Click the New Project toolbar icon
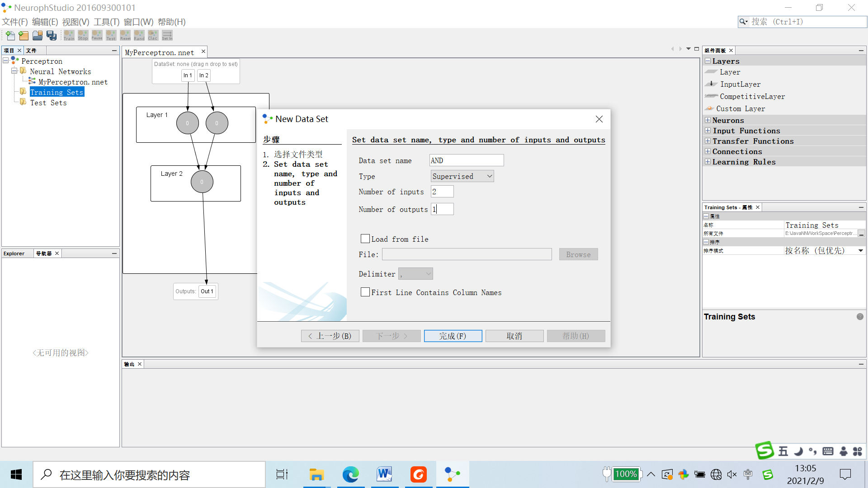The width and height of the screenshot is (868, 488). [x=24, y=35]
